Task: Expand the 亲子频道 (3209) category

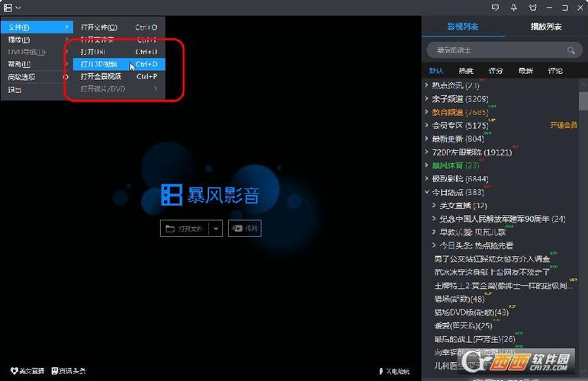Action: click(427, 98)
